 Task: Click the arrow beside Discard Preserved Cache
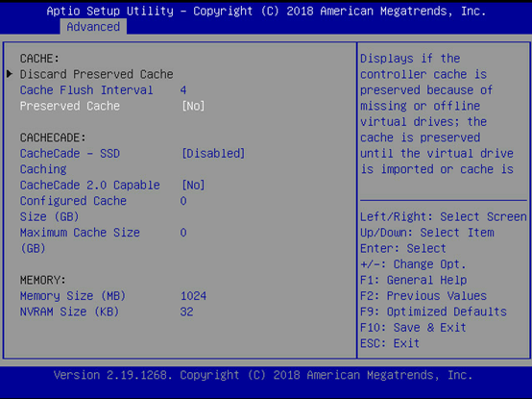10,74
